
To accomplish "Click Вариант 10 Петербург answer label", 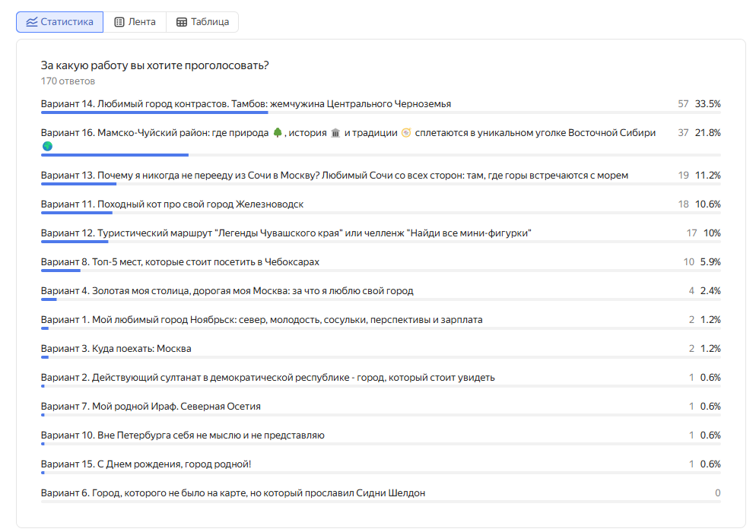I will (183, 435).
